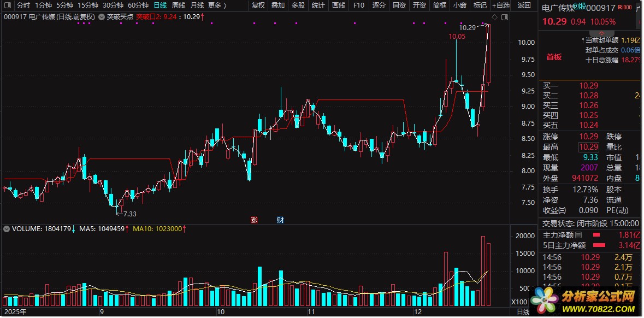Expand the VOLUME indicator dropdown arrow

[x=7, y=229]
